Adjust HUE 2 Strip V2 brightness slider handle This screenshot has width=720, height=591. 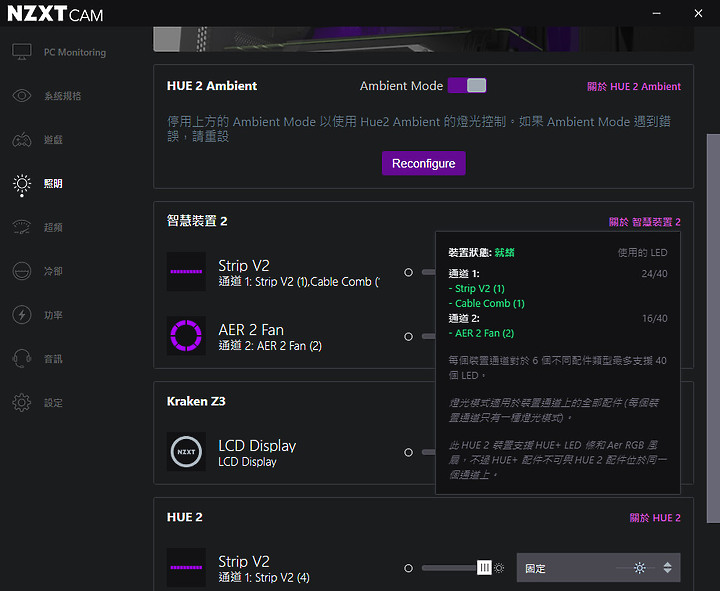click(x=484, y=568)
